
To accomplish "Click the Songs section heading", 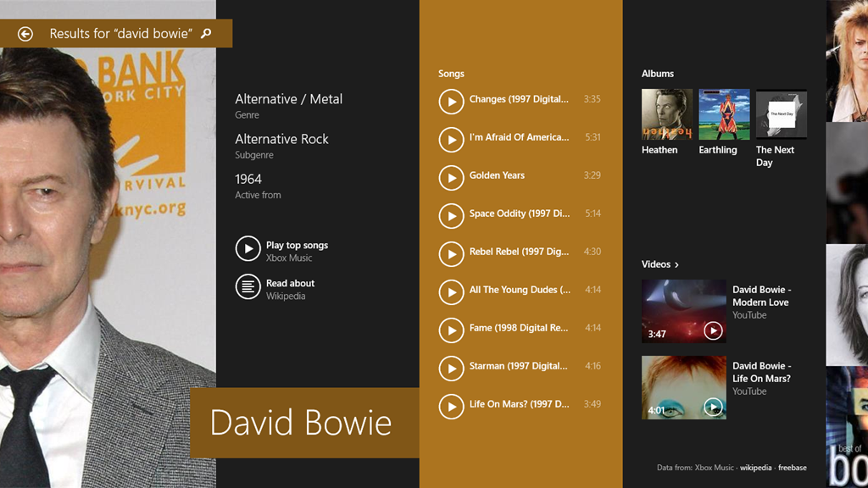I will pyautogui.click(x=451, y=74).
